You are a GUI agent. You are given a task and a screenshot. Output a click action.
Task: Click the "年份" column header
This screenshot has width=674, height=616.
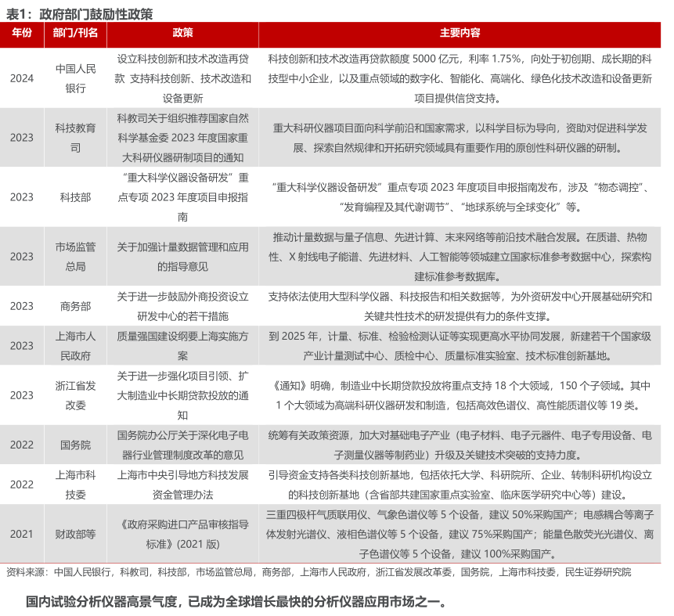click(21, 34)
